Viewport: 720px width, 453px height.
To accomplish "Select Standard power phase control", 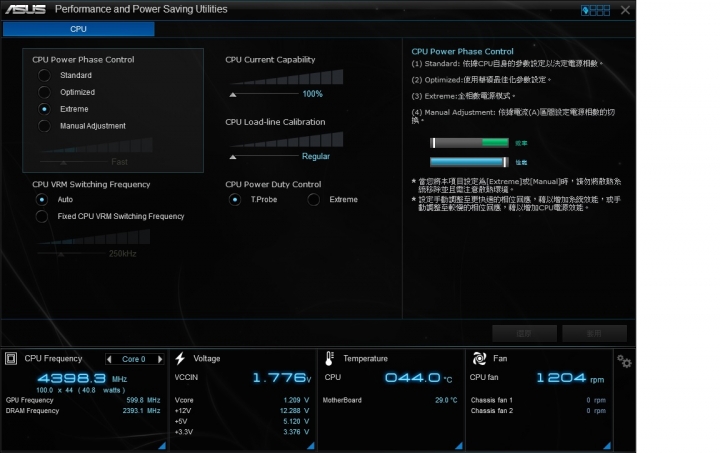I will 44,75.
